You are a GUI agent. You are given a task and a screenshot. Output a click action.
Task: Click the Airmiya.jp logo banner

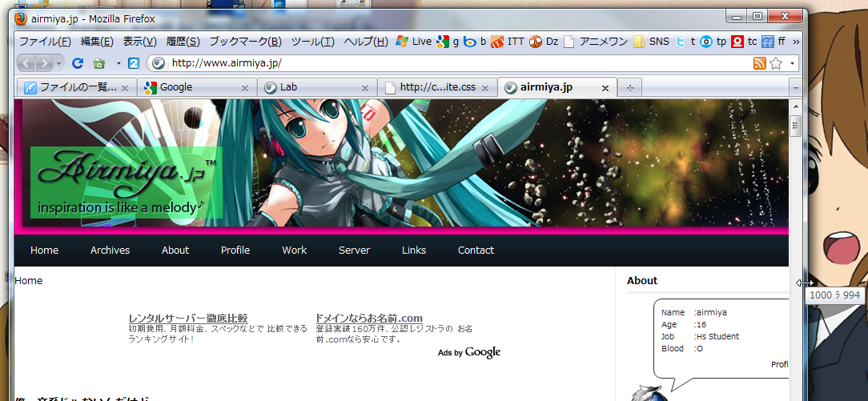click(x=127, y=182)
